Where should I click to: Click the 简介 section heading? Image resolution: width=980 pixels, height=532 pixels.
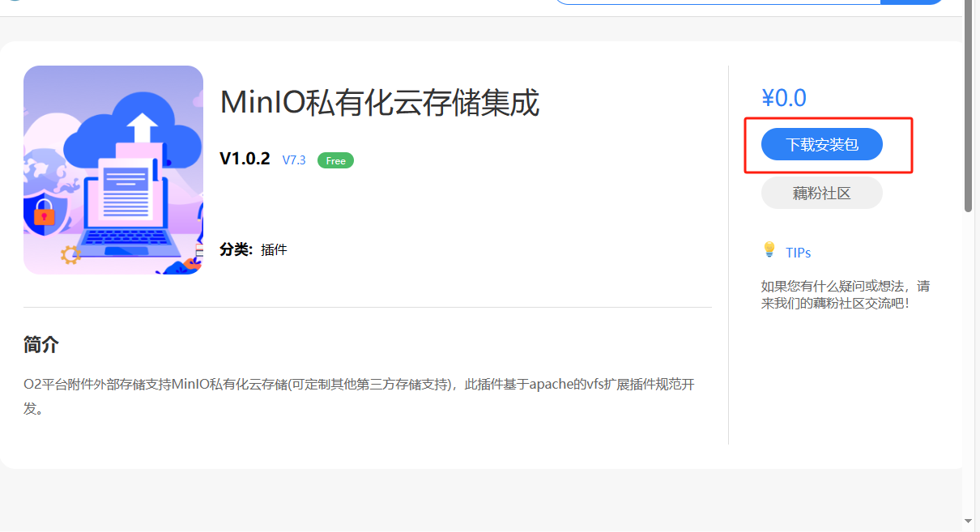[41, 344]
